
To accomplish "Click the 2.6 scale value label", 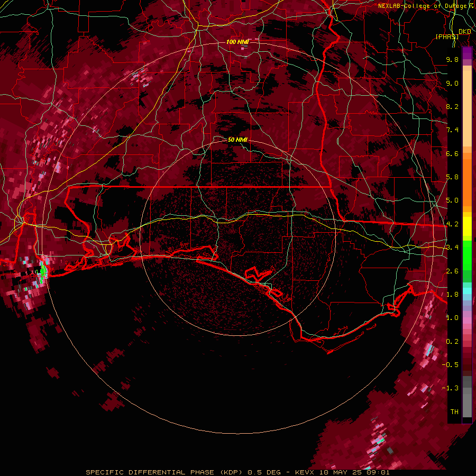I will tap(452, 271).
